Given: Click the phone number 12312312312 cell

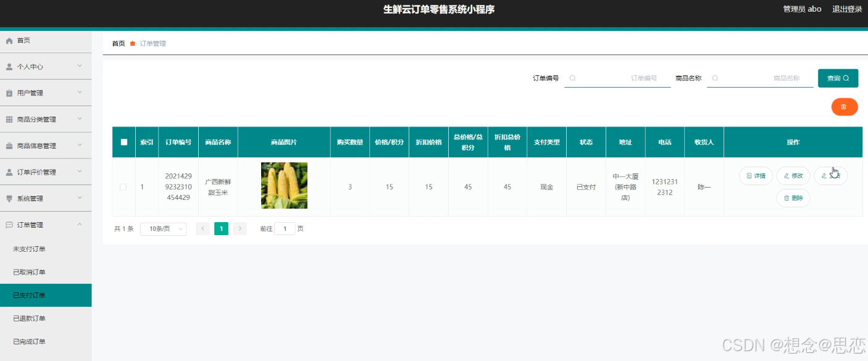Looking at the screenshot, I should (665, 187).
